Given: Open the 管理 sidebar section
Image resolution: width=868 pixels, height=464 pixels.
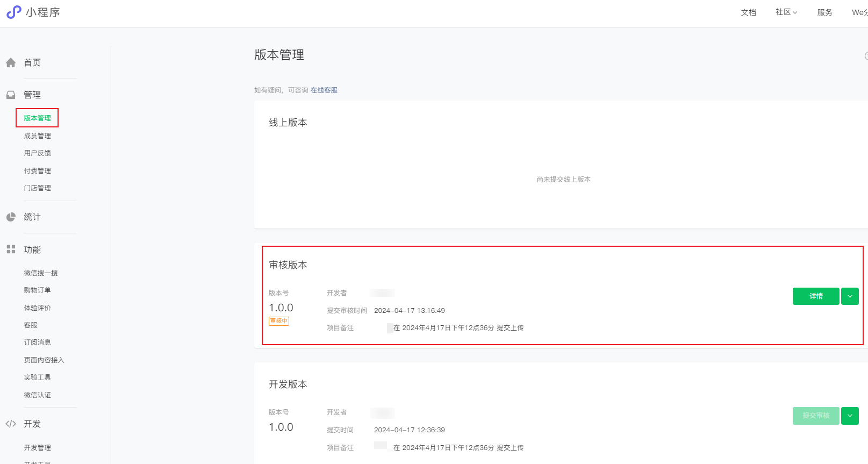Looking at the screenshot, I should click(x=32, y=95).
